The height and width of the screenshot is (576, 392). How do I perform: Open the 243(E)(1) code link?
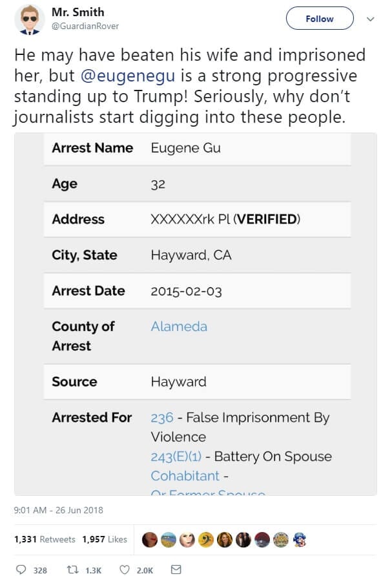point(176,456)
